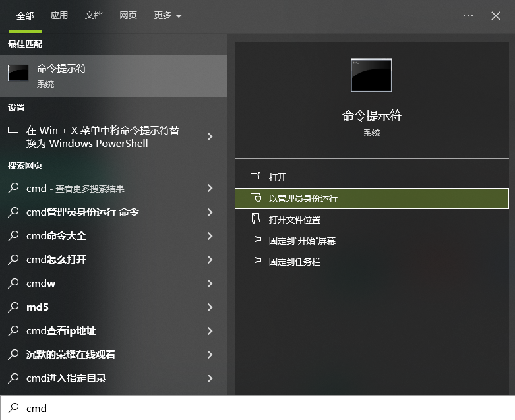Search web for 沉默的荣耀在线观看
Image resolution: width=515 pixels, height=420 pixels.
[113, 355]
